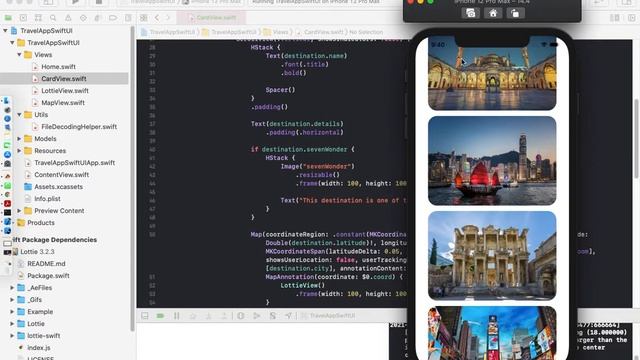Expand the _Gifs folder
The height and width of the screenshot is (360, 640).
click(x=12, y=300)
